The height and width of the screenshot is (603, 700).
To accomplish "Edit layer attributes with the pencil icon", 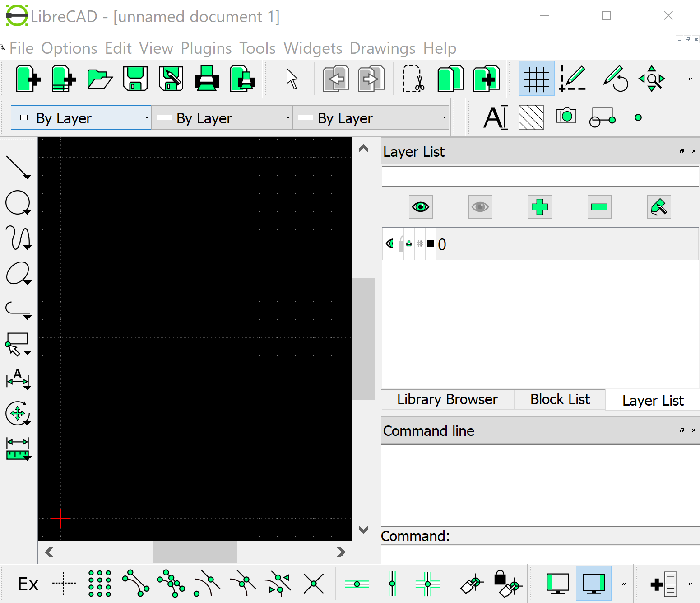I will point(659,207).
